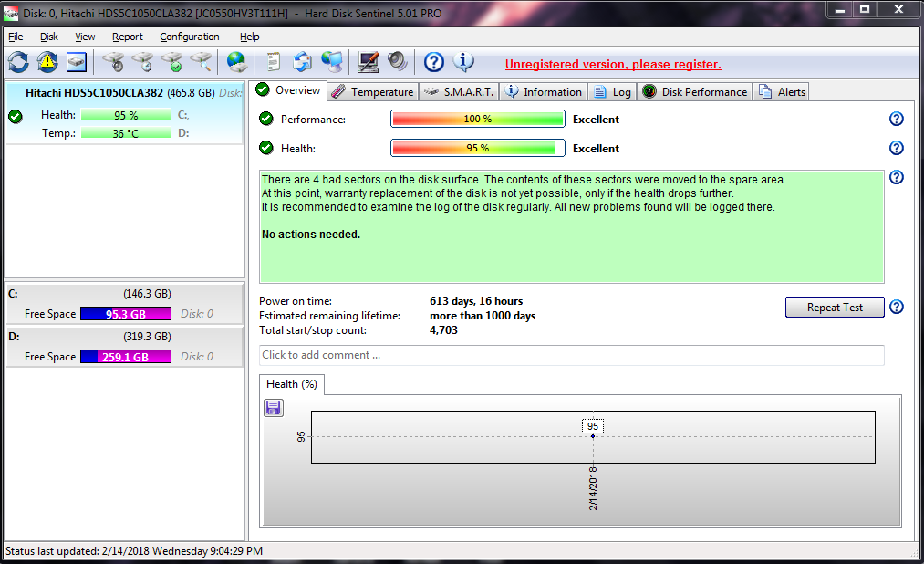Image resolution: width=924 pixels, height=564 pixels.
Task: Click the blue info bubble toolbar icon
Action: click(463, 62)
